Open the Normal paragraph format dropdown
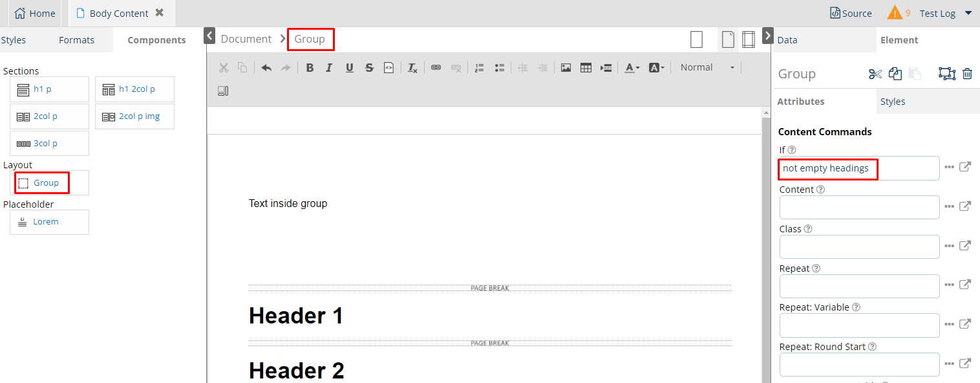 [x=707, y=68]
